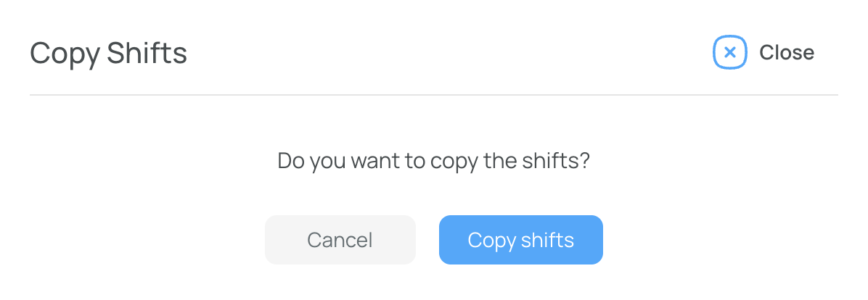Screen dimensions: 868x300
Task: Click the Copy Shifts dialog title
Action: [109, 54]
